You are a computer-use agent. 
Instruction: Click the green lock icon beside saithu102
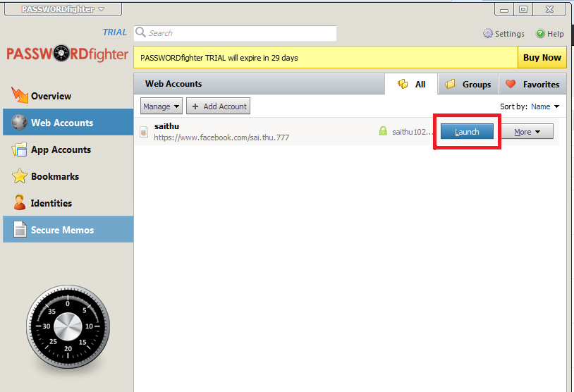[x=383, y=131]
